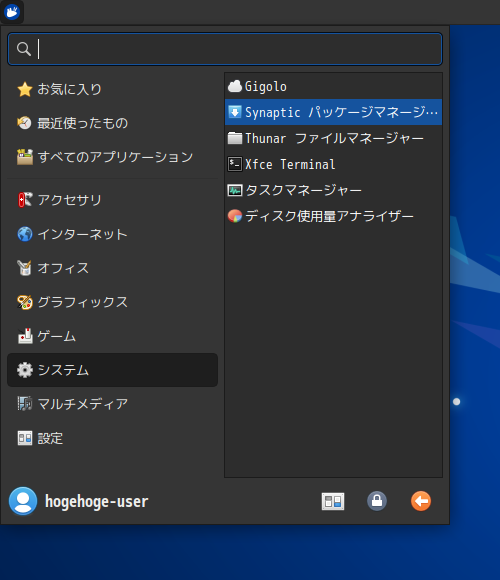Click the joystick icon for ゲーム
500x580 pixels.
[25, 336]
